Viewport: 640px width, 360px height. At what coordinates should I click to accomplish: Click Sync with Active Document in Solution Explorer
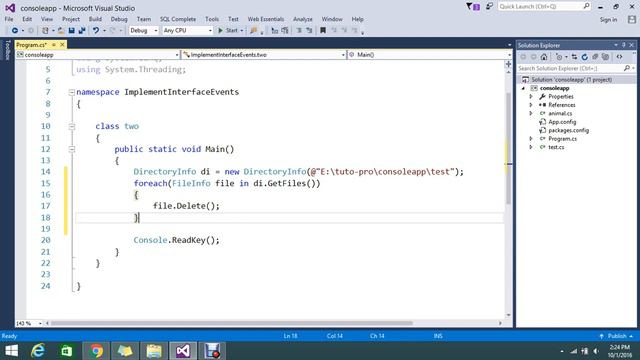tap(574, 57)
